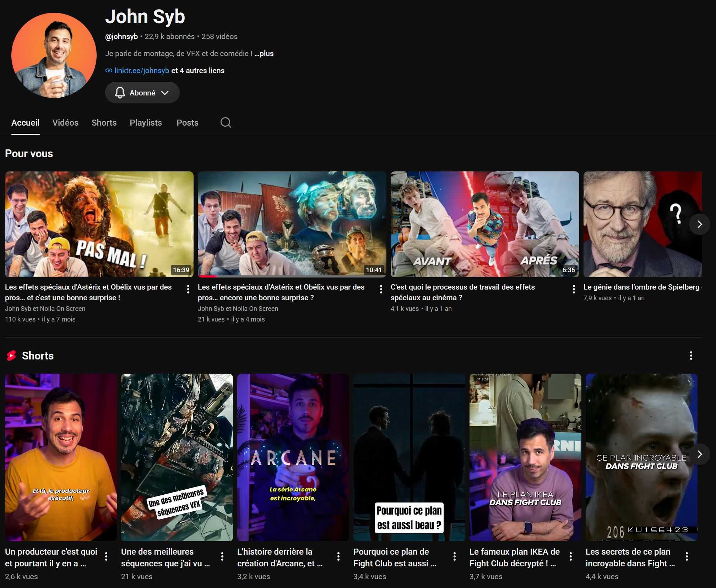The width and height of the screenshot is (716, 588).
Task: Open menu for the Arcane short
Action: tap(338, 556)
